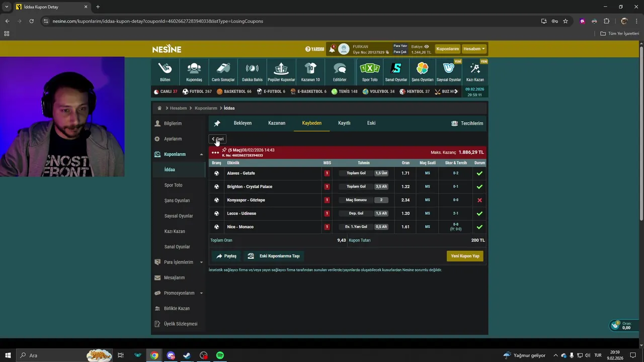Select Sayısal Oyunlar in sidebar
This screenshot has width=644, height=362.
coord(179,216)
